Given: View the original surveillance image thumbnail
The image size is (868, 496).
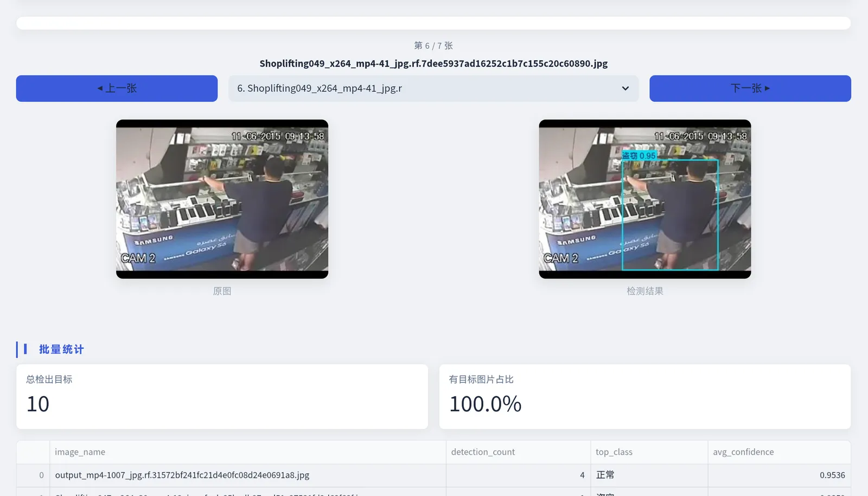Looking at the screenshot, I should click(222, 199).
